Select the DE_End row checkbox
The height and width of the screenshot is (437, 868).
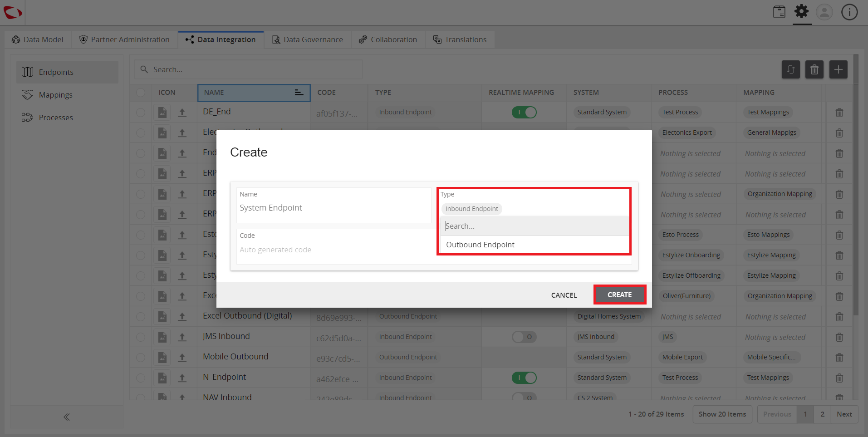click(141, 113)
